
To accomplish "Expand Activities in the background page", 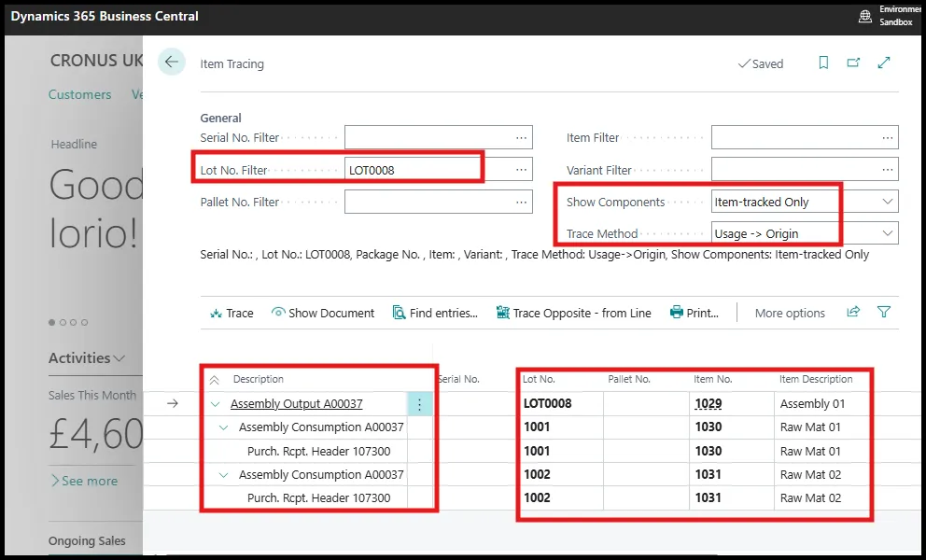I will tap(87, 358).
